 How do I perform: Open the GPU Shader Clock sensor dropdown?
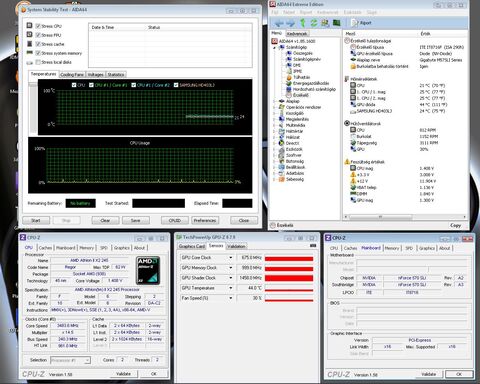[x=230, y=278]
